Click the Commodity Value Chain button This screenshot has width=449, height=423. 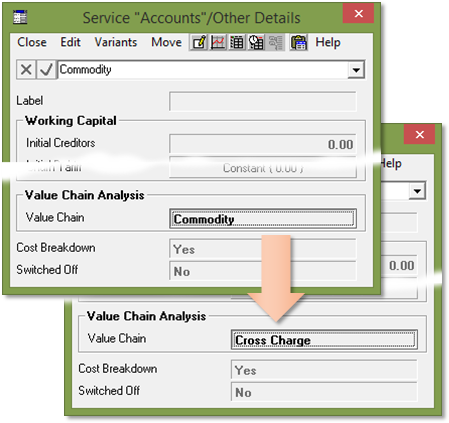(263, 219)
